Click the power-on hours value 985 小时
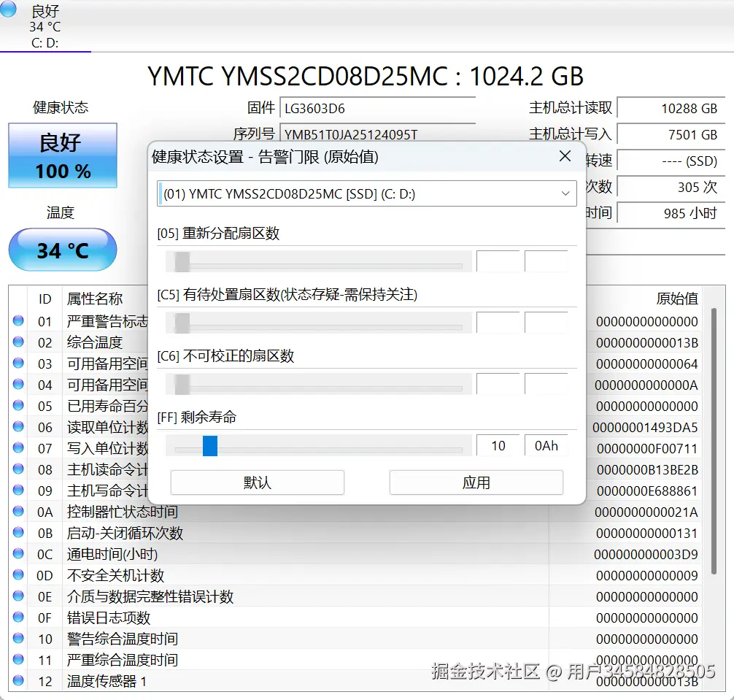The height and width of the screenshot is (700, 734). point(671,213)
